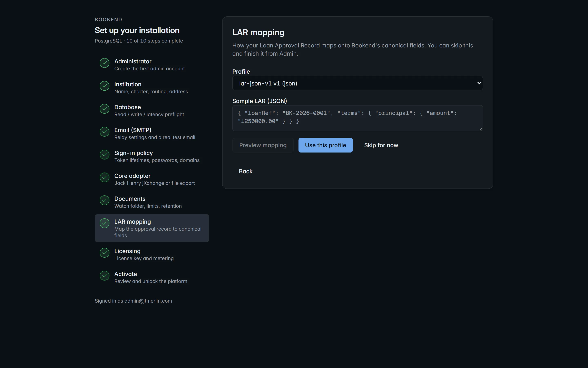Viewport: 588px width, 368px height.
Task: Open the Documents step
Action: pos(152,202)
